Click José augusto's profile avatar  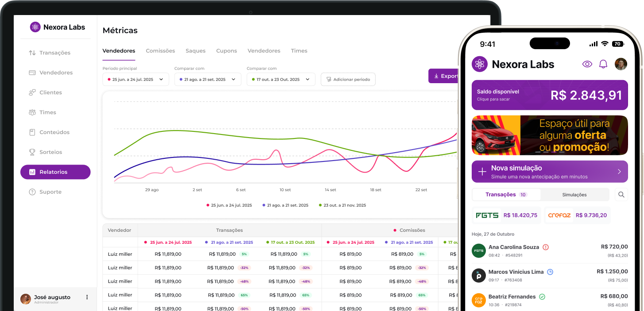[26, 299]
